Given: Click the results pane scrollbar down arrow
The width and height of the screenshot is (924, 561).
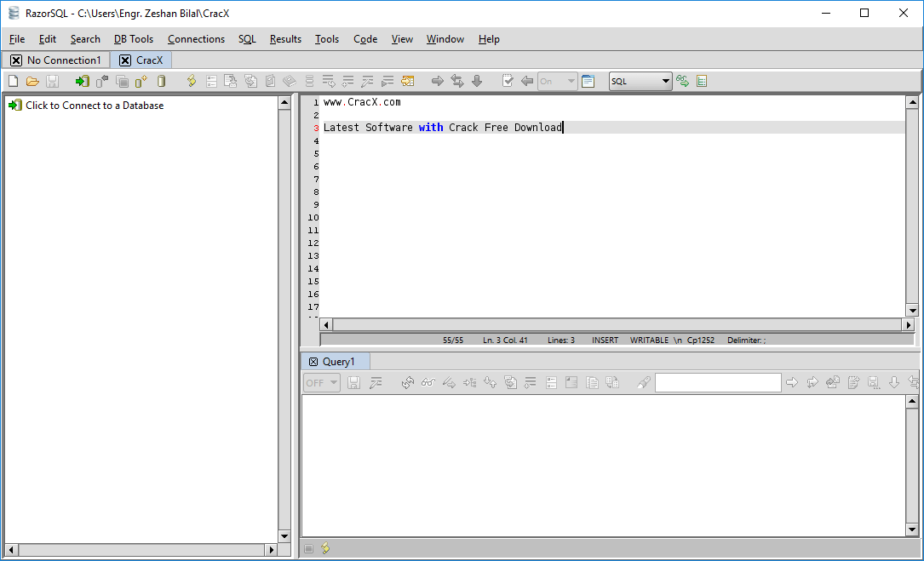Looking at the screenshot, I should coord(912,530).
